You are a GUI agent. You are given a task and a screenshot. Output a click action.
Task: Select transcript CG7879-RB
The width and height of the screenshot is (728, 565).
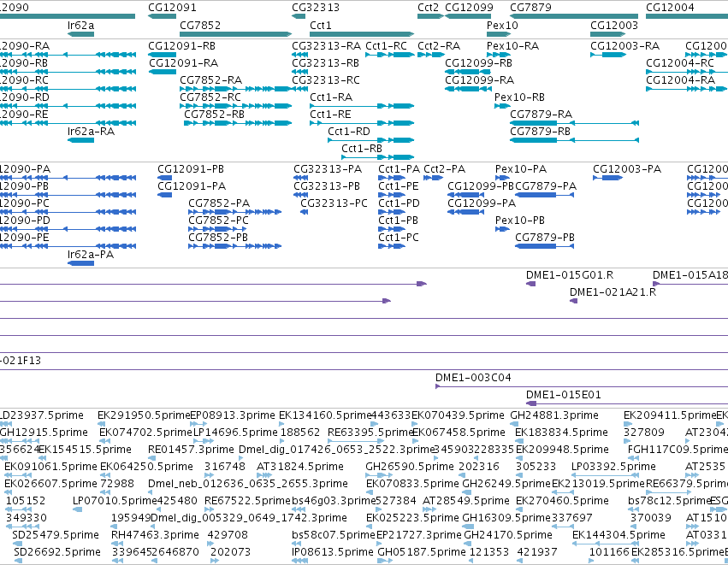tap(574, 140)
